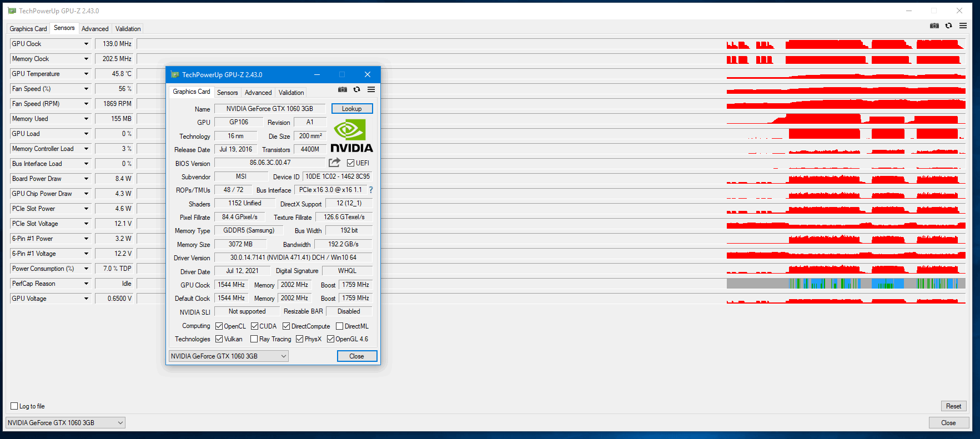The height and width of the screenshot is (439, 980).
Task: Click the Reset button in Sensors window
Action: (954, 406)
